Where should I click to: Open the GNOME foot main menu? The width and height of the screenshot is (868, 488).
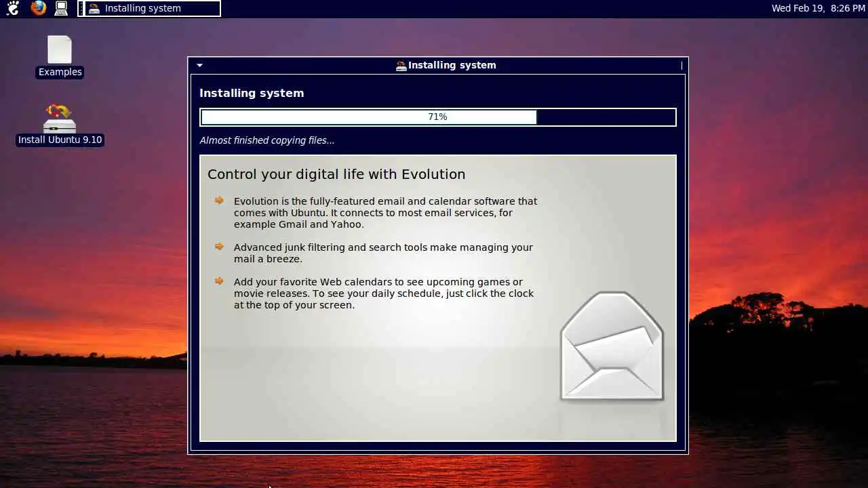pyautogui.click(x=13, y=8)
